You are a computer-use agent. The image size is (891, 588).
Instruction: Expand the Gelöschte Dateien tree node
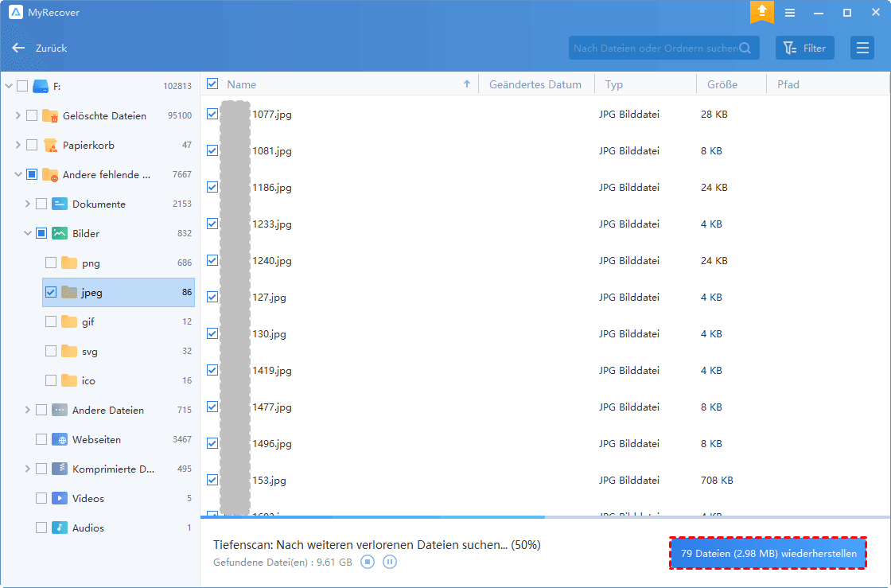(x=18, y=115)
